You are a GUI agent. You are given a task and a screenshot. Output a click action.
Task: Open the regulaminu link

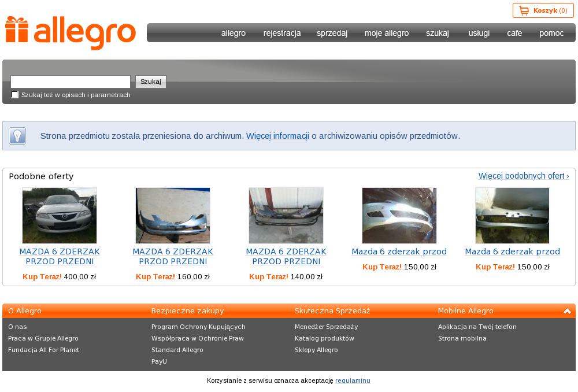[x=353, y=380]
